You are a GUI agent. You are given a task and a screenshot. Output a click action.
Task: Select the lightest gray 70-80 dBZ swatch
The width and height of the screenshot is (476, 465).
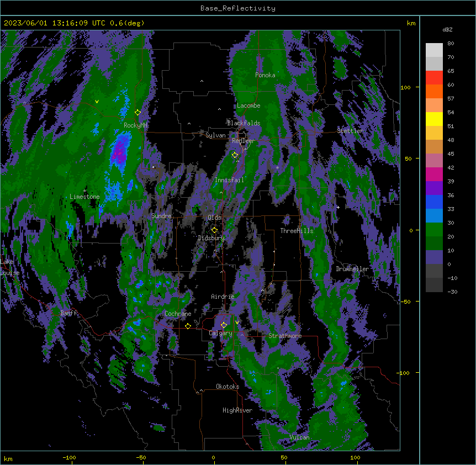(434, 50)
